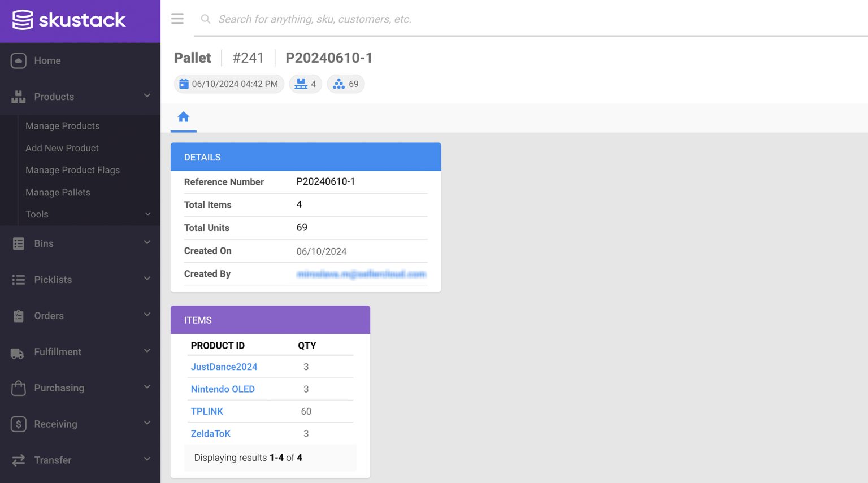Screen dimensions: 868x483
Task: Click the TPLINK product link
Action: tap(207, 411)
